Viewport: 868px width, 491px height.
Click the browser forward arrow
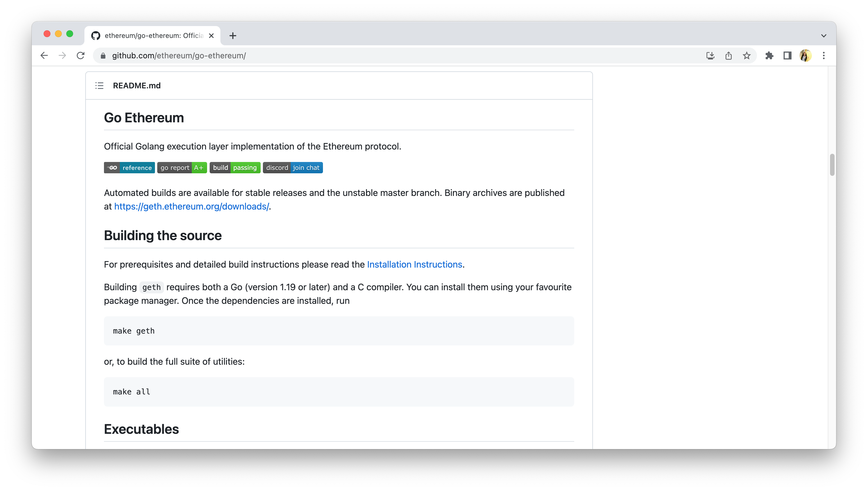click(62, 56)
